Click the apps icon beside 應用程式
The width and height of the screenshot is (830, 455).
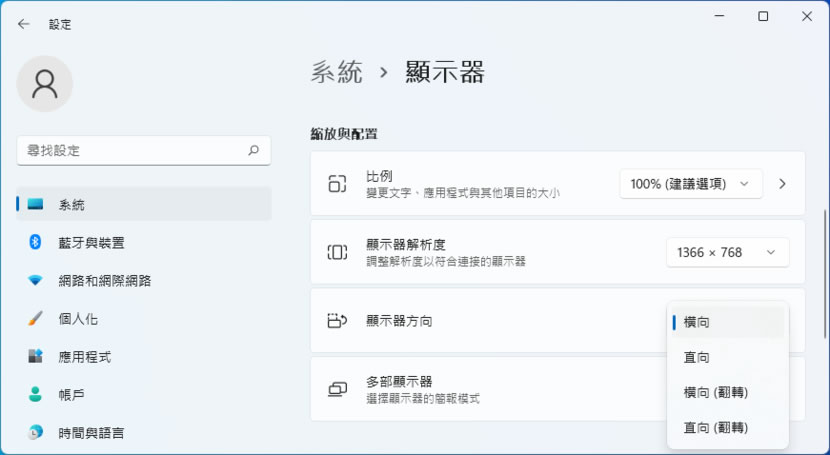(35, 356)
